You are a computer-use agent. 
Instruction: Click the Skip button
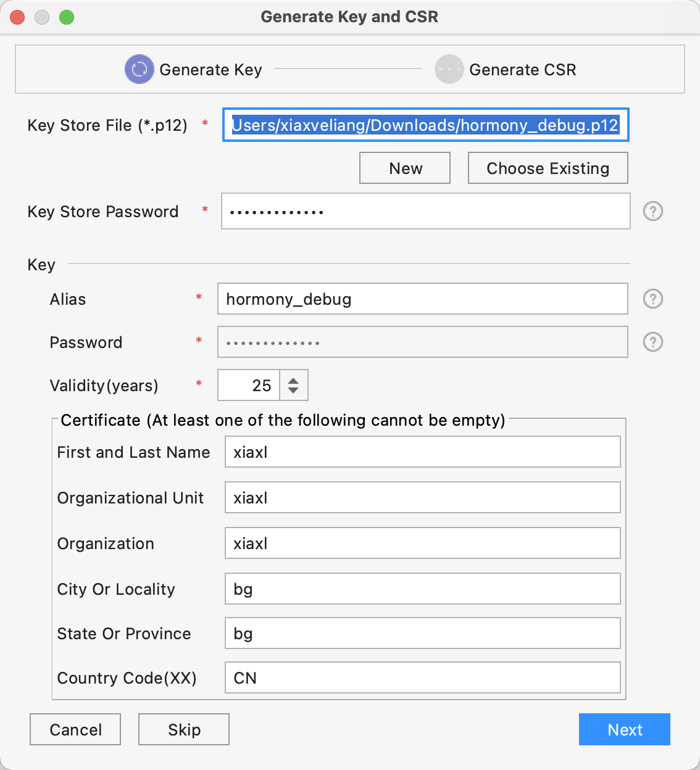pos(184,729)
